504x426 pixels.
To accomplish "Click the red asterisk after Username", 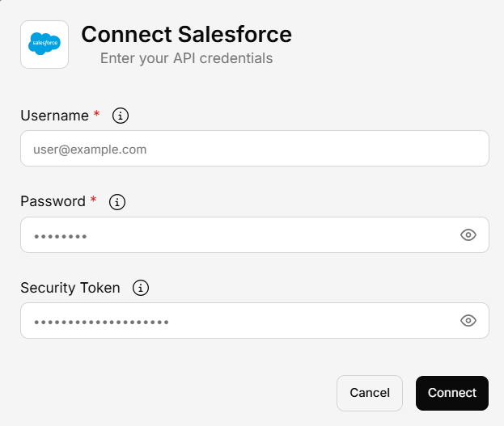I will (97, 115).
